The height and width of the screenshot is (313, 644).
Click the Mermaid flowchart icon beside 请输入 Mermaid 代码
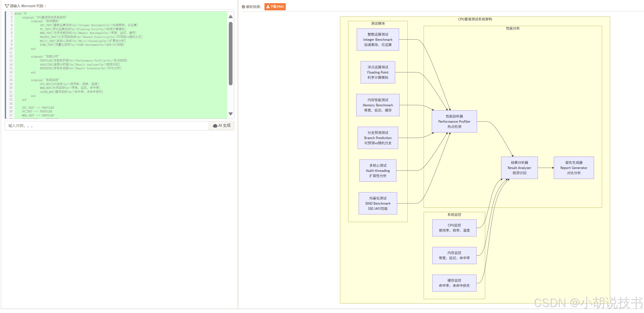7,6
